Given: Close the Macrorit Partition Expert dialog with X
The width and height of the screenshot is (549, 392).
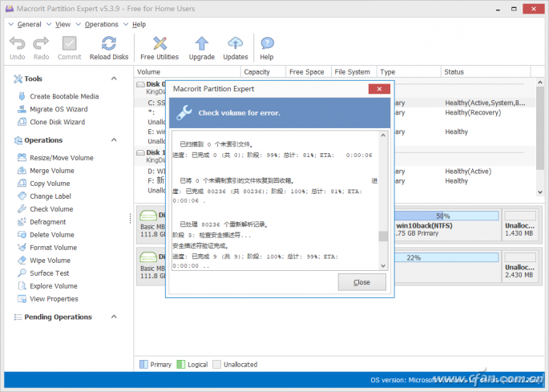Looking at the screenshot, I should pyautogui.click(x=379, y=89).
